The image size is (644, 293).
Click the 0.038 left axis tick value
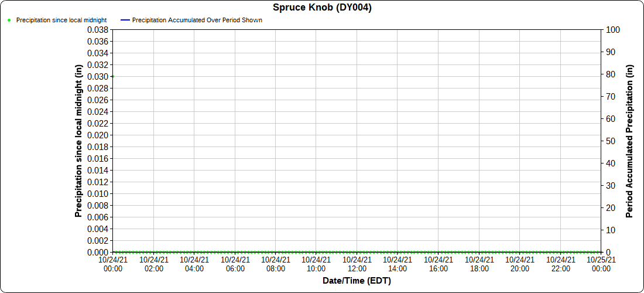(98, 29)
